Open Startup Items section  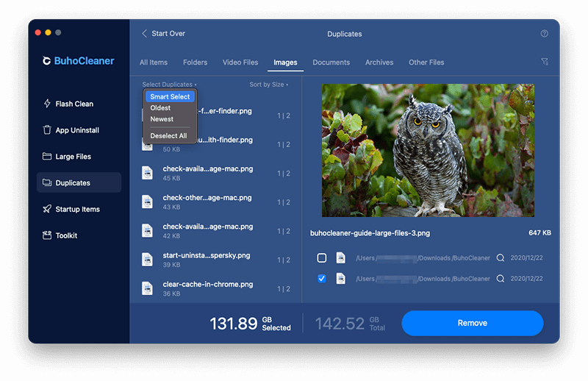click(x=79, y=209)
